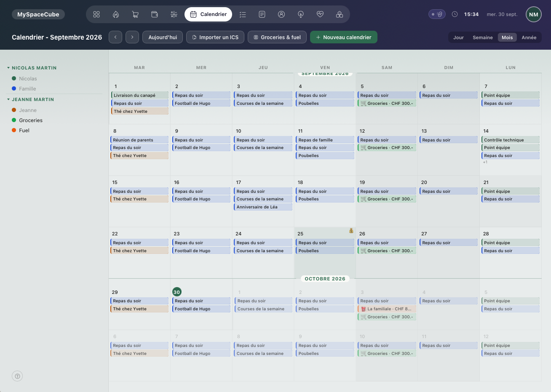Open the Contrôle technique event
The width and height of the screenshot is (551, 392).
pos(511,140)
